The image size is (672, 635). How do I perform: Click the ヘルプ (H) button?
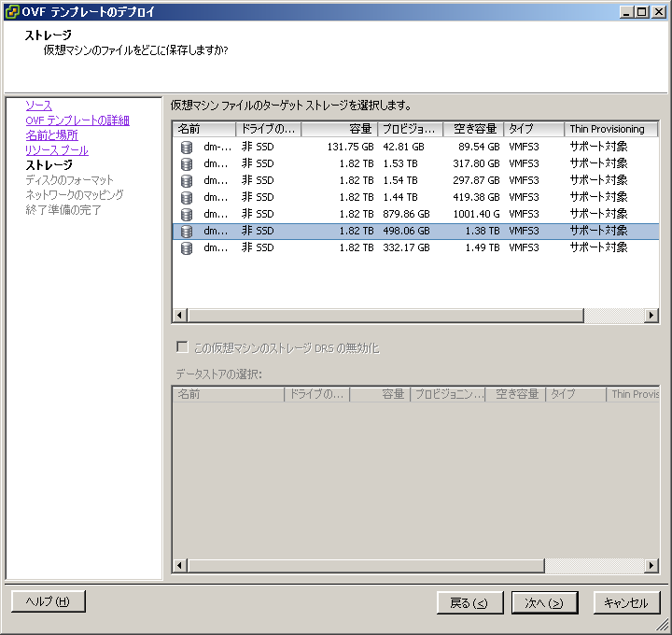point(48,601)
